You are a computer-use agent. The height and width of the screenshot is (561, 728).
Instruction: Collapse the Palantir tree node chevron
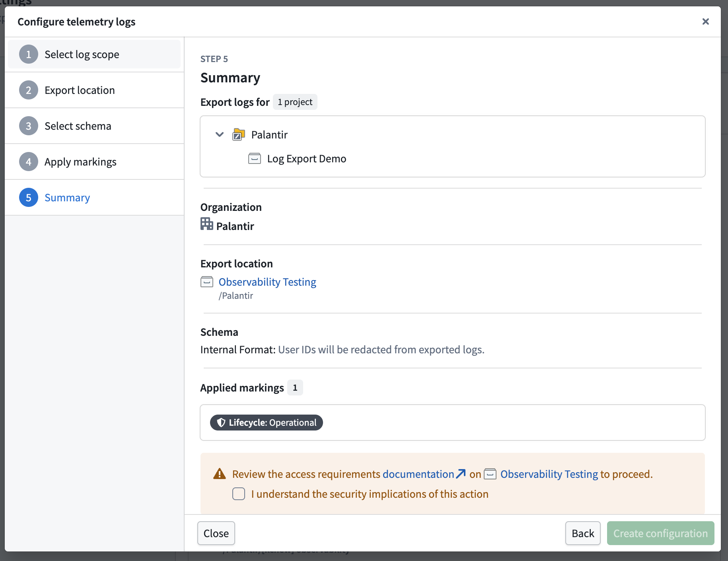[220, 134]
